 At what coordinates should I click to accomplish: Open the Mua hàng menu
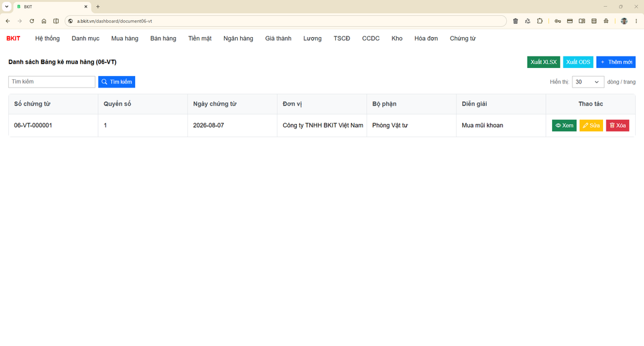pyautogui.click(x=125, y=38)
